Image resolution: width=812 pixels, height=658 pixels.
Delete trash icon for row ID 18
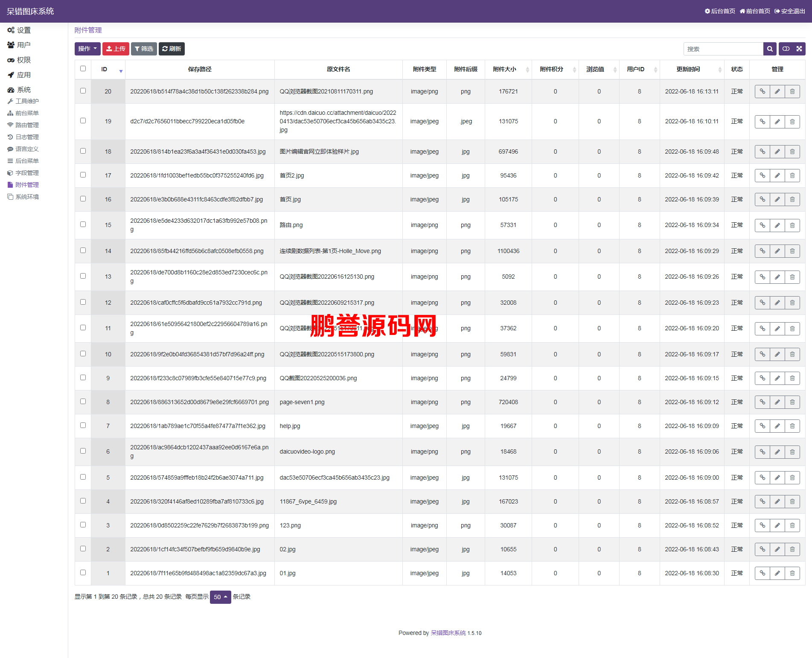pos(792,152)
